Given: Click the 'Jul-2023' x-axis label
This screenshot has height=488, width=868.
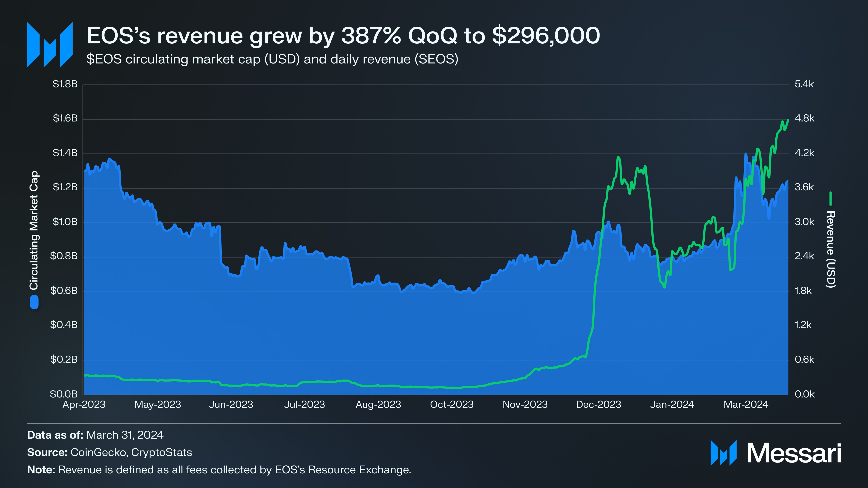Looking at the screenshot, I should pyautogui.click(x=304, y=405).
